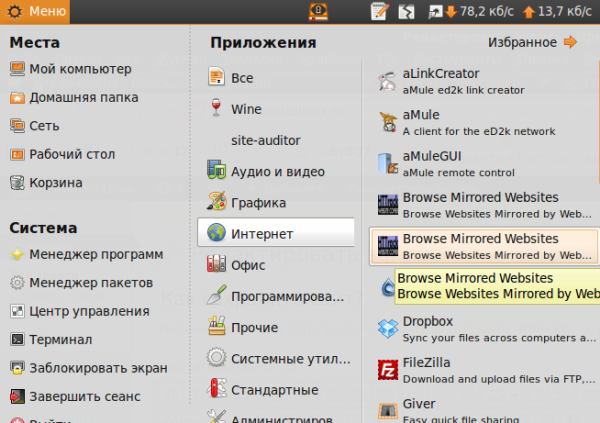This screenshot has height=423, width=600.
Task: Click the notepad pencil panel icon
Action: pos(380,11)
